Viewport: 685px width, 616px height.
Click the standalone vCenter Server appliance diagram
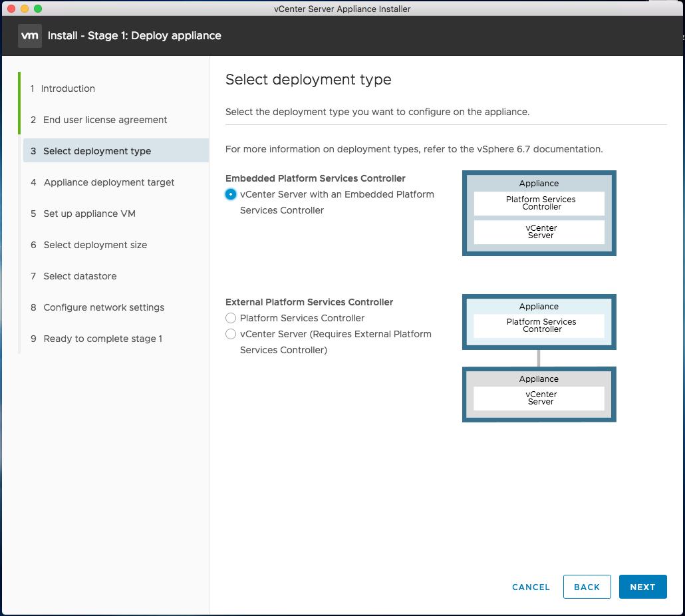(x=539, y=394)
